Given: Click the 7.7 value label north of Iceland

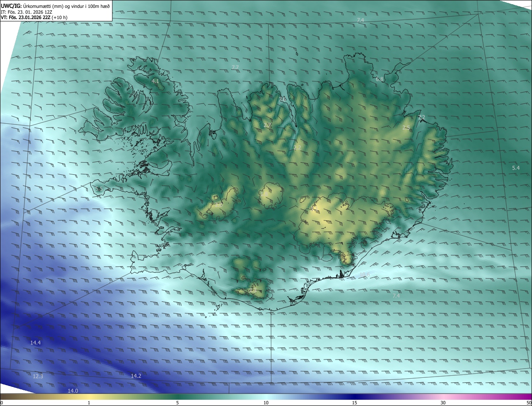Looking at the screenshot, I should (235, 67).
